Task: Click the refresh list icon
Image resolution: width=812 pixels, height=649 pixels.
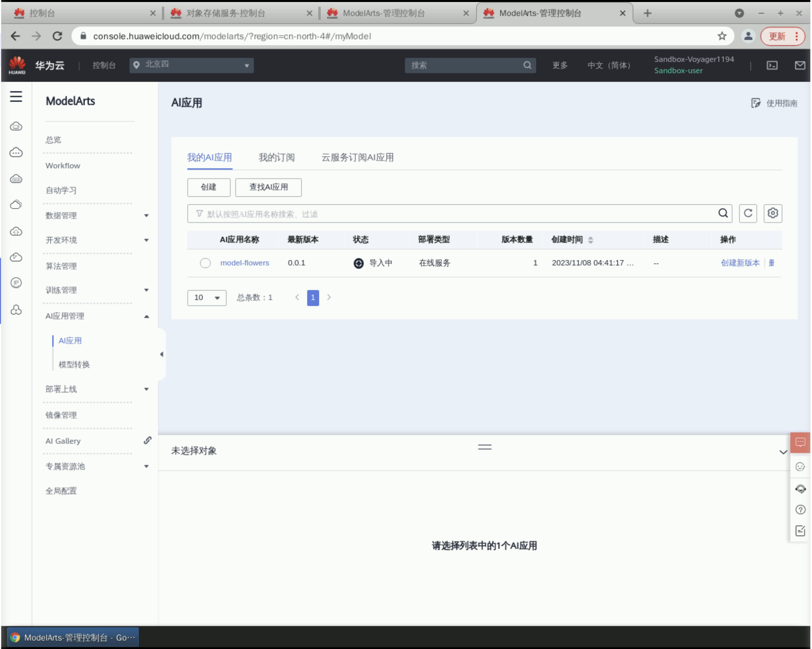Action: [x=748, y=213]
